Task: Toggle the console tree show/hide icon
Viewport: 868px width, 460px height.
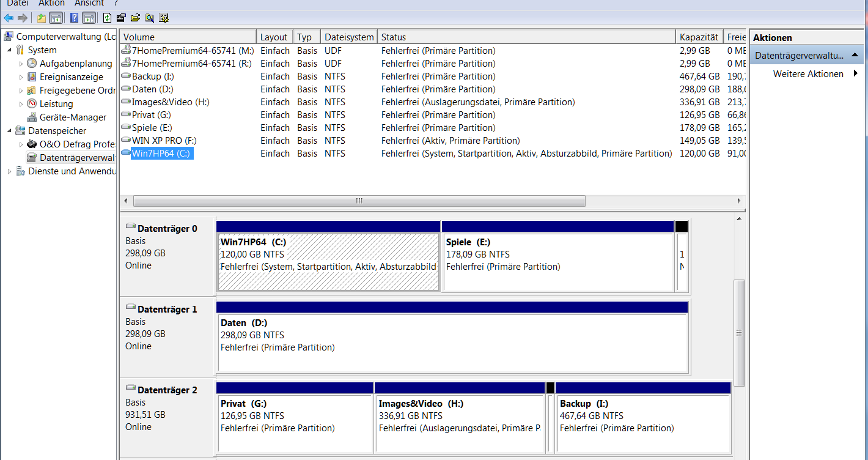Action: coord(56,18)
